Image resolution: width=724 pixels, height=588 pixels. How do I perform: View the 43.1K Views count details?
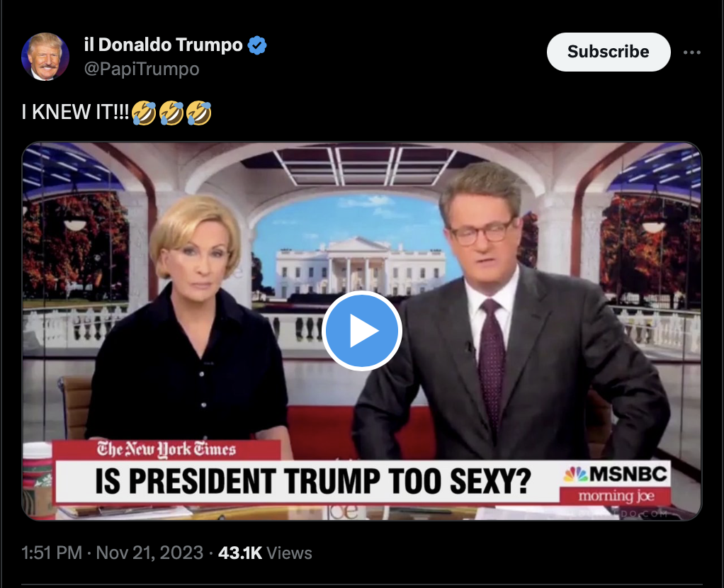point(265,553)
